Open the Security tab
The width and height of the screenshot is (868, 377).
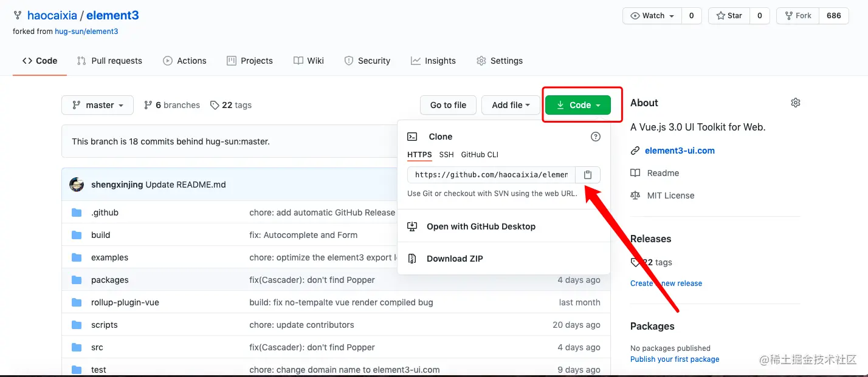(x=367, y=61)
